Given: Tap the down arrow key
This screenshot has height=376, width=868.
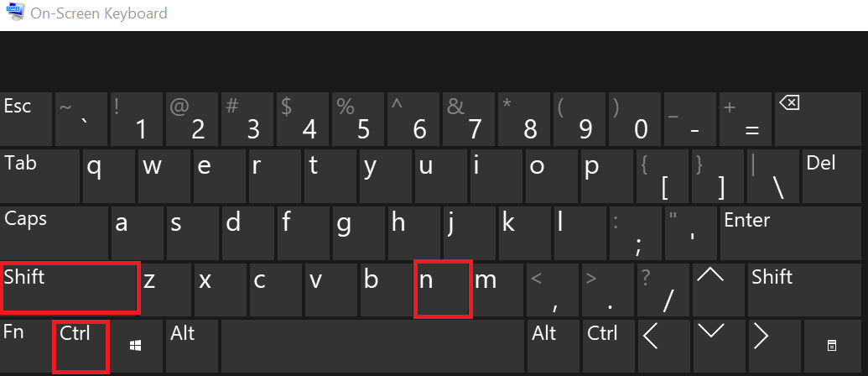Looking at the screenshot, I should pyautogui.click(x=717, y=346).
